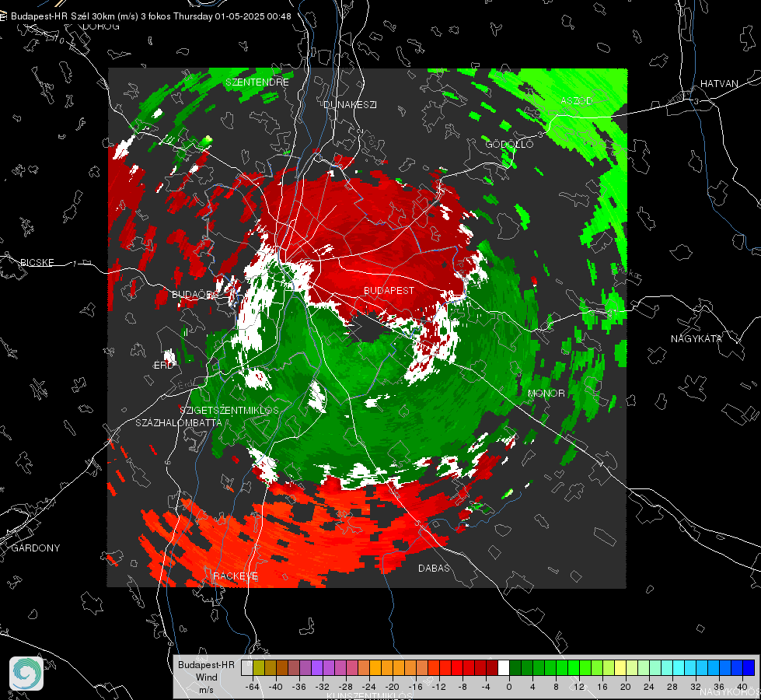Click the MONOR town label
This screenshot has width=761, height=700.
coord(546,393)
